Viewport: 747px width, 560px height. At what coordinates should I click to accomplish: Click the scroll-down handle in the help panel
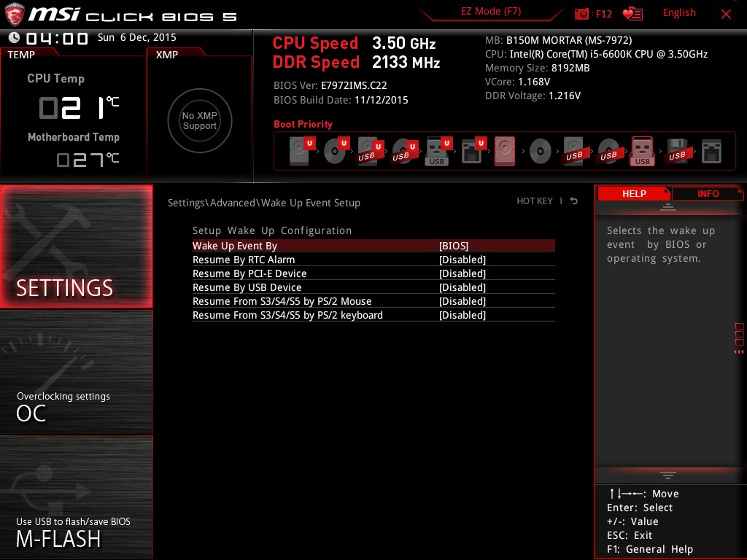(668, 475)
